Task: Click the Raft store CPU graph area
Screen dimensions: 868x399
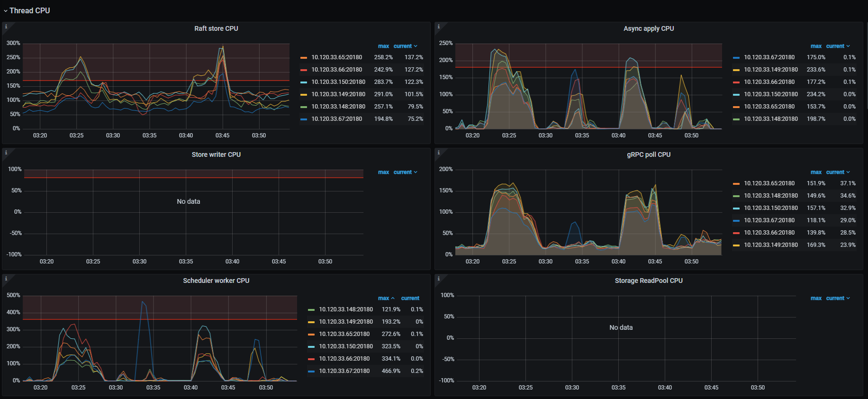Action: (156, 86)
